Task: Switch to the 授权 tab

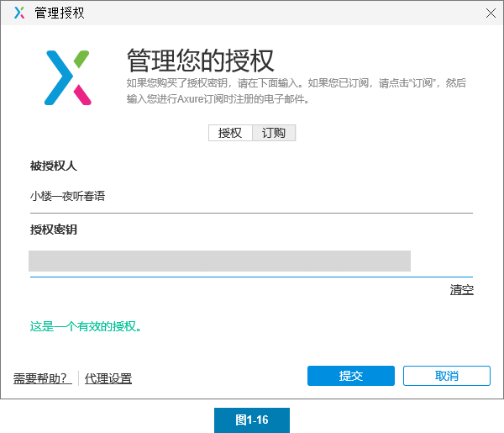Action: (x=230, y=133)
